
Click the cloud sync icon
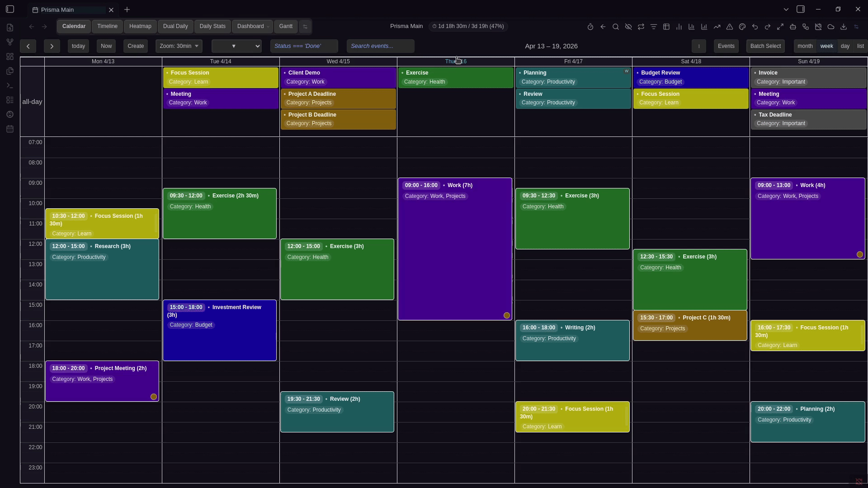(x=831, y=27)
